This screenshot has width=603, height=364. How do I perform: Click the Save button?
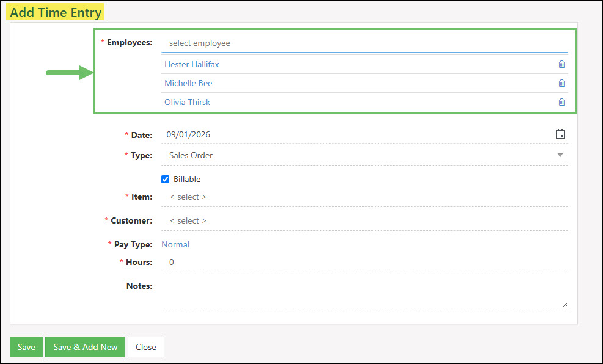click(x=26, y=347)
